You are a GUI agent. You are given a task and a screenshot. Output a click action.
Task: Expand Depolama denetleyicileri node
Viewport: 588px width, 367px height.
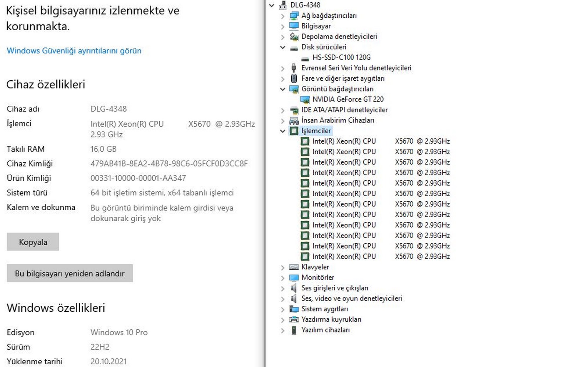[x=283, y=37]
